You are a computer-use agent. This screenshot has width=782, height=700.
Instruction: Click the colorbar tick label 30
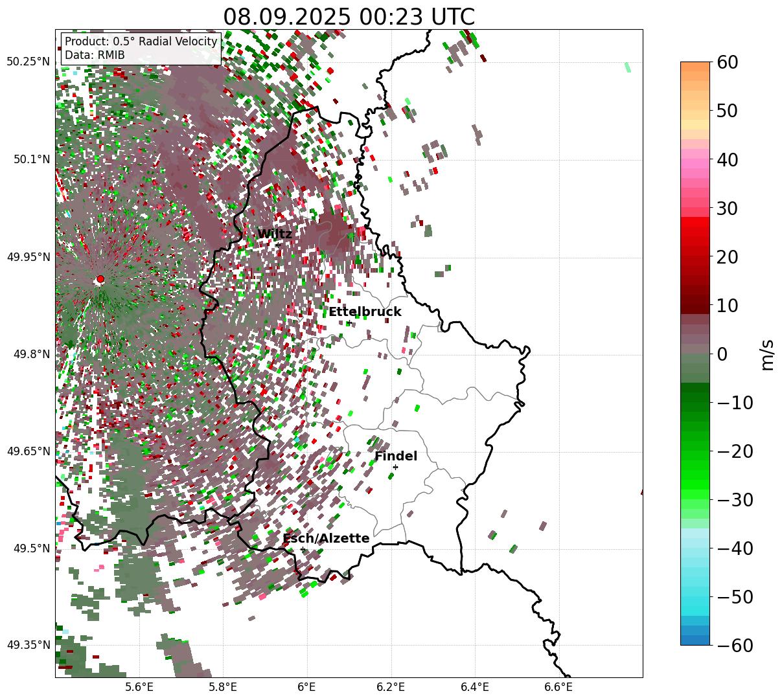[728, 208]
